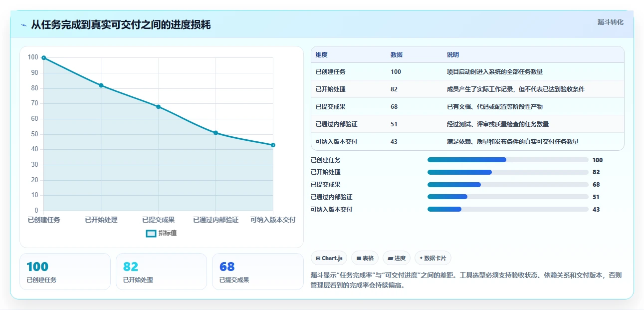Open the 100 已创建任务 data card
This screenshot has width=644, height=310.
65,272
